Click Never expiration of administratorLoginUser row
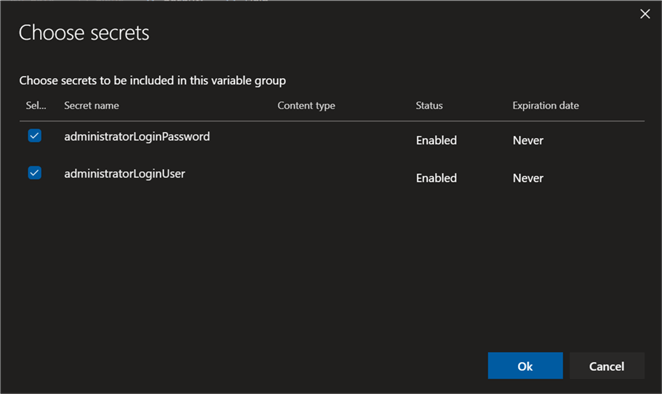 coord(528,178)
